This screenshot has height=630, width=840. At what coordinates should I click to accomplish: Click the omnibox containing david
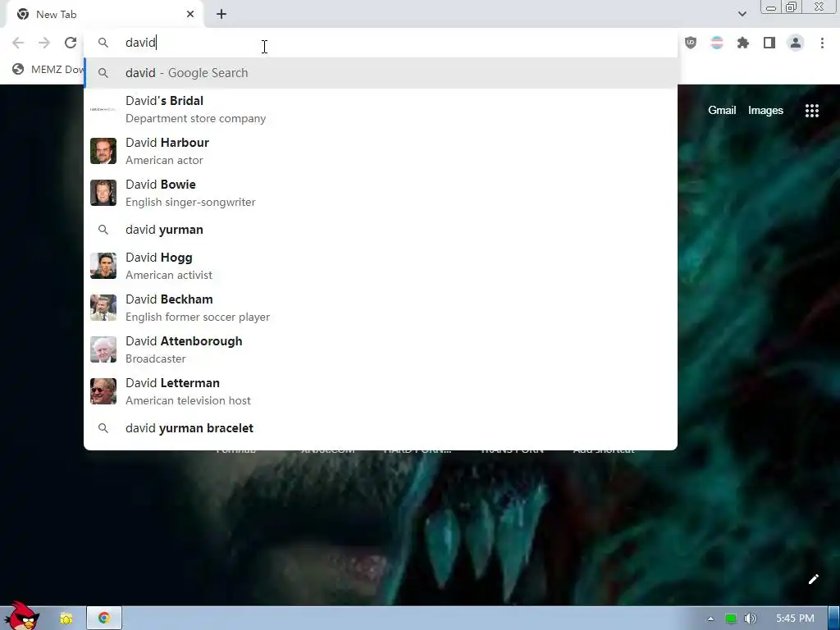click(x=381, y=43)
